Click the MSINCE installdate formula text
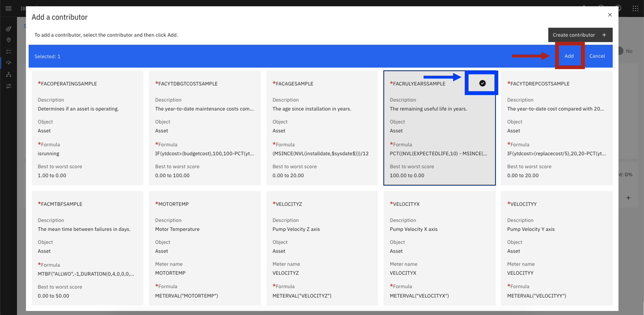Screen dimensions: 644x315 coord(321,153)
